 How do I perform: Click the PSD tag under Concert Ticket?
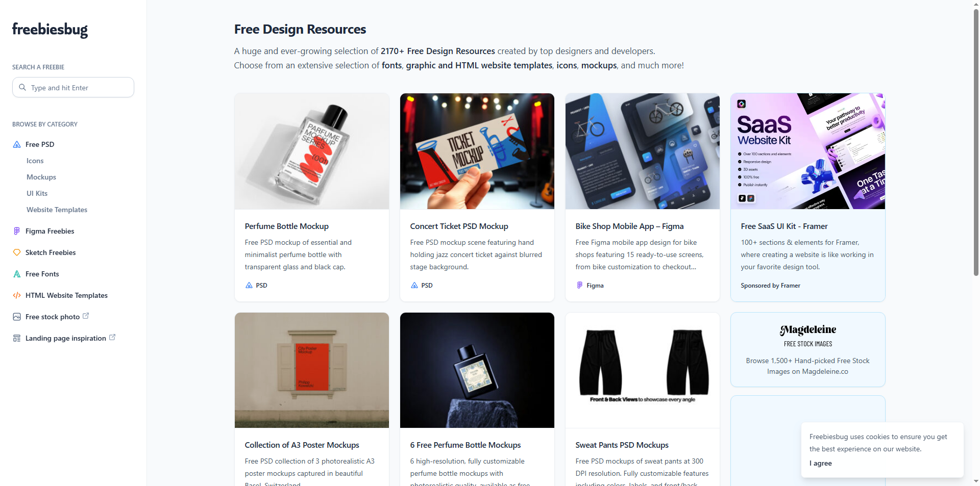pyautogui.click(x=422, y=286)
